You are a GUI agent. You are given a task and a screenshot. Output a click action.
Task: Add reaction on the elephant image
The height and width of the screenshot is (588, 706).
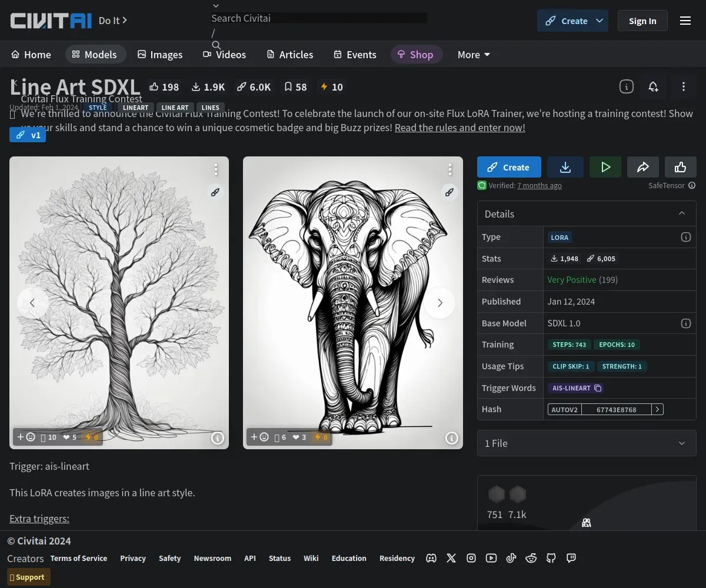click(259, 437)
